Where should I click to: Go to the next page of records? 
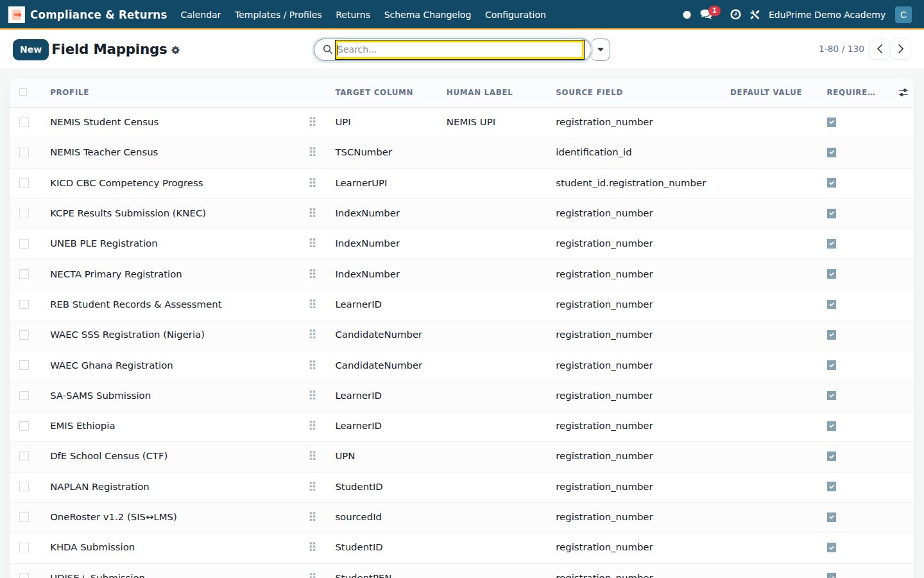coord(901,49)
